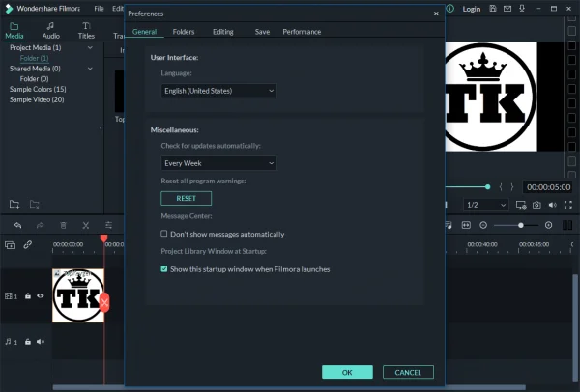Select the Media library tab
The image size is (580, 392).
point(14,31)
